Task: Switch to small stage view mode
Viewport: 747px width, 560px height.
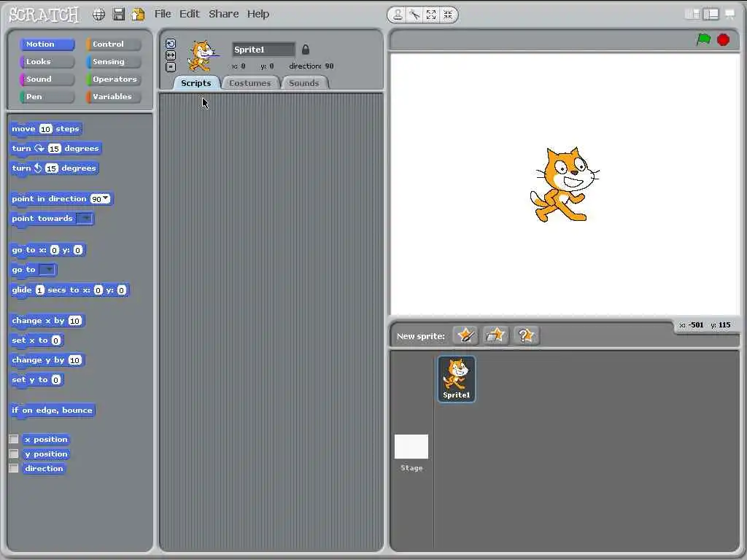Action: [692, 15]
